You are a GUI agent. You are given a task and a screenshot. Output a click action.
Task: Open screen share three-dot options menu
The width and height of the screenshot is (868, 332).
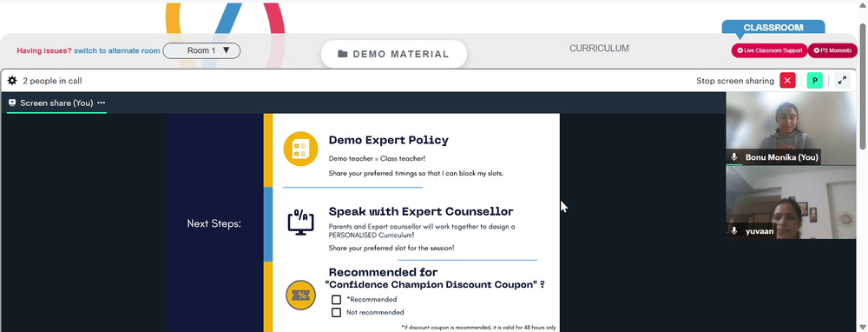click(102, 103)
